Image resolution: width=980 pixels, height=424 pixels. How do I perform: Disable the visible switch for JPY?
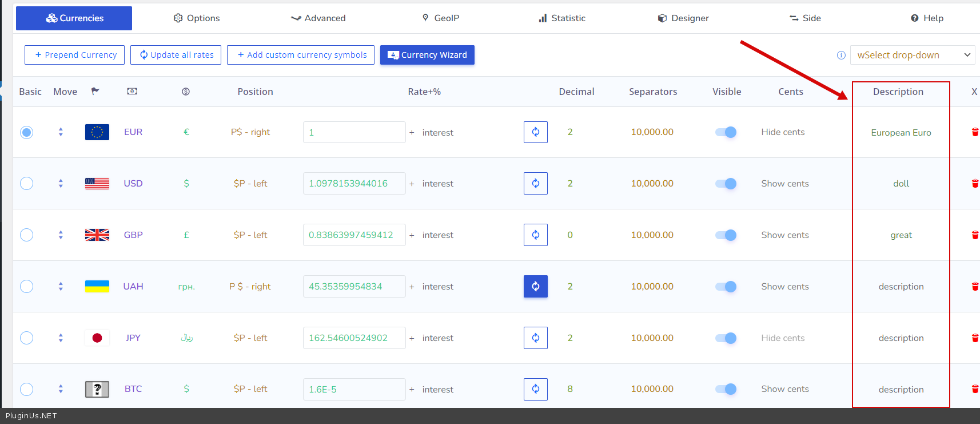pos(726,338)
